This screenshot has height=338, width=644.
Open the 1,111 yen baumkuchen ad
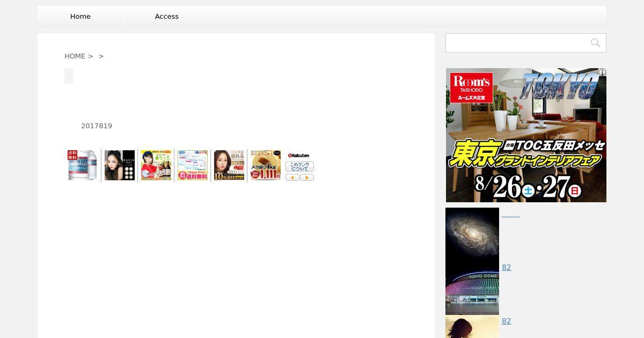click(266, 165)
